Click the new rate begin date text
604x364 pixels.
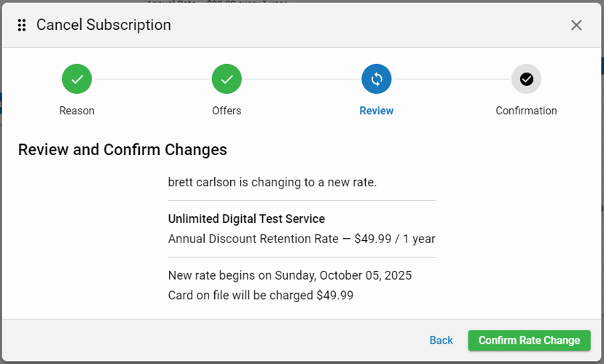click(x=290, y=275)
